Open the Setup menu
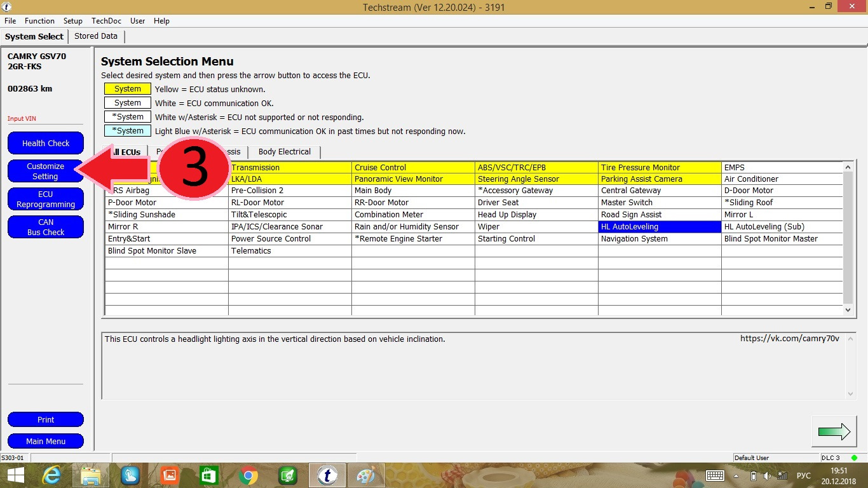The width and height of the screenshot is (868, 488). [73, 21]
